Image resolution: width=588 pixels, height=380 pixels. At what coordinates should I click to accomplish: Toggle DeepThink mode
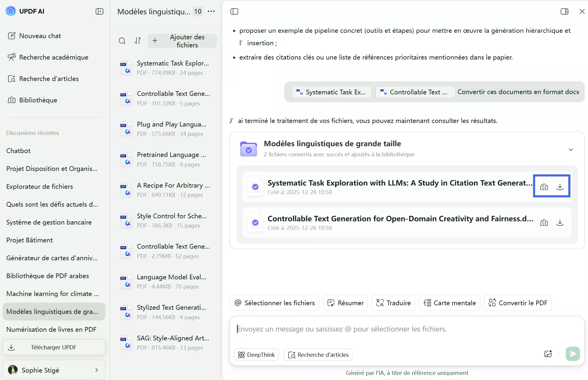(256, 355)
